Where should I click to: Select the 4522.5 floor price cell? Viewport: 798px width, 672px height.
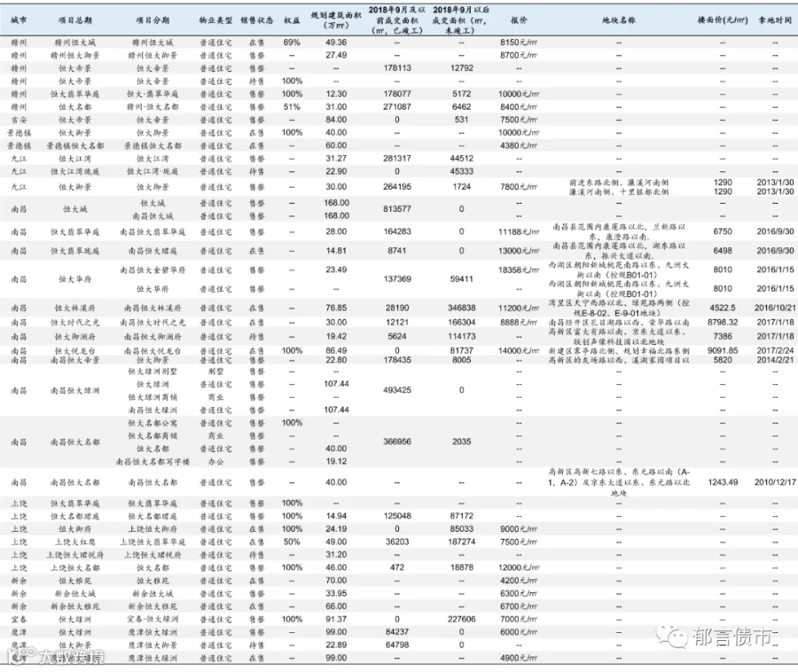(x=723, y=309)
